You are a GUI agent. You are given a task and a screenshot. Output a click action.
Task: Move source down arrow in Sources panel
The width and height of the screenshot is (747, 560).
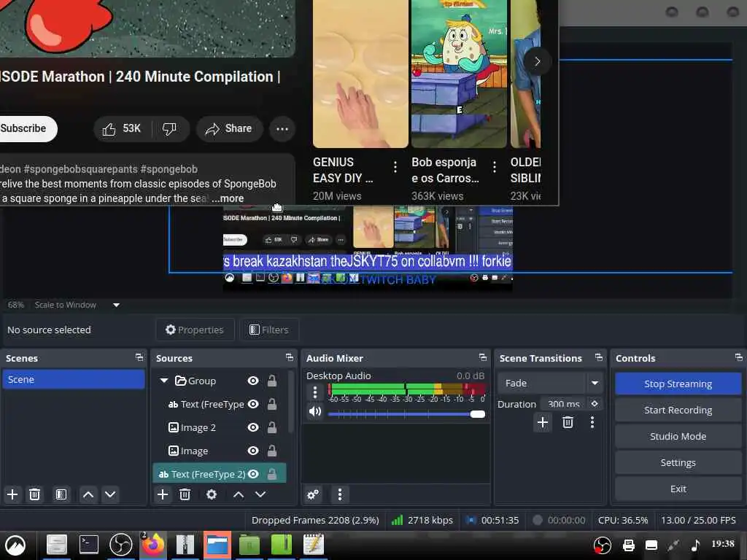pos(260,494)
